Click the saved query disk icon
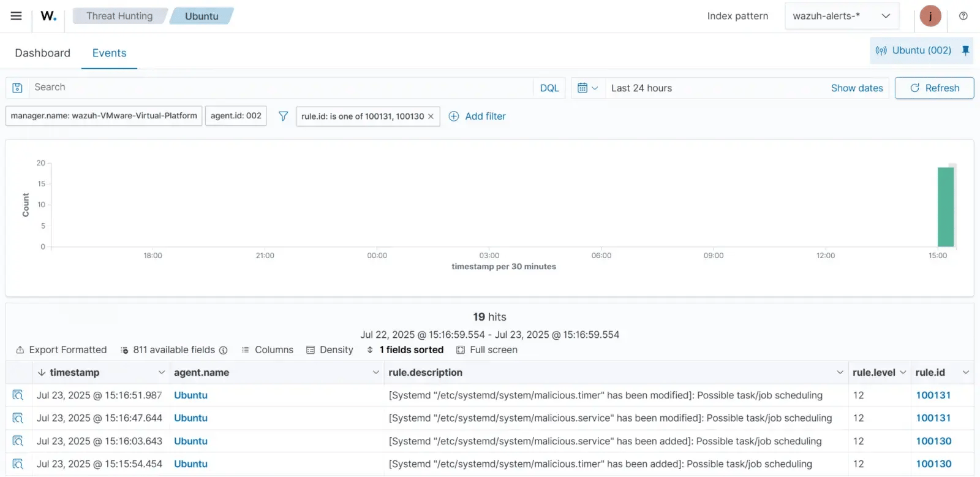The image size is (980, 477). click(x=18, y=88)
